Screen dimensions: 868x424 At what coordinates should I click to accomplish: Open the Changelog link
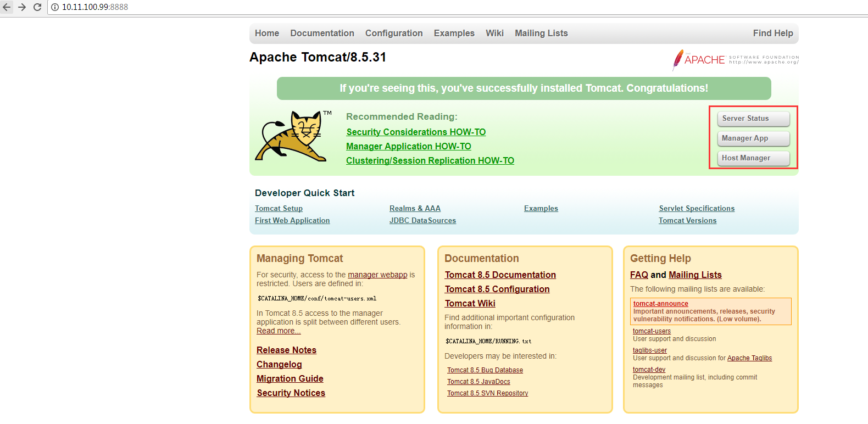click(279, 364)
